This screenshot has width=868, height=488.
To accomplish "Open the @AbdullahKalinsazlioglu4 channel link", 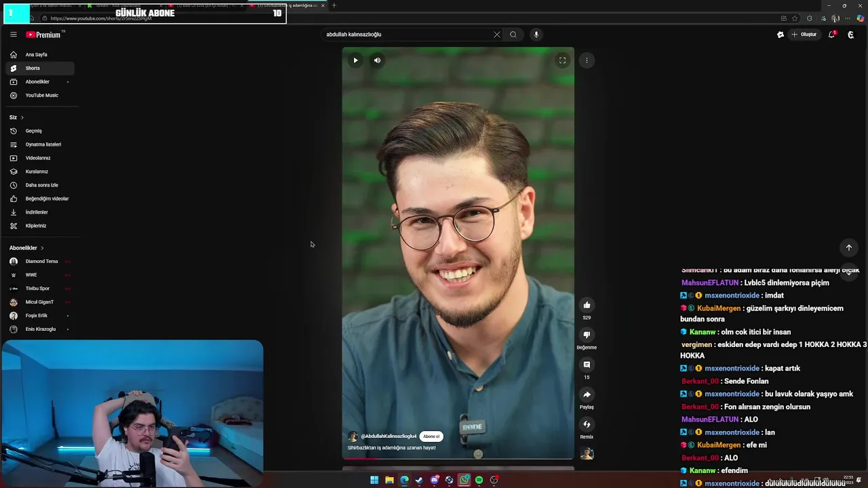I will 389,436.
